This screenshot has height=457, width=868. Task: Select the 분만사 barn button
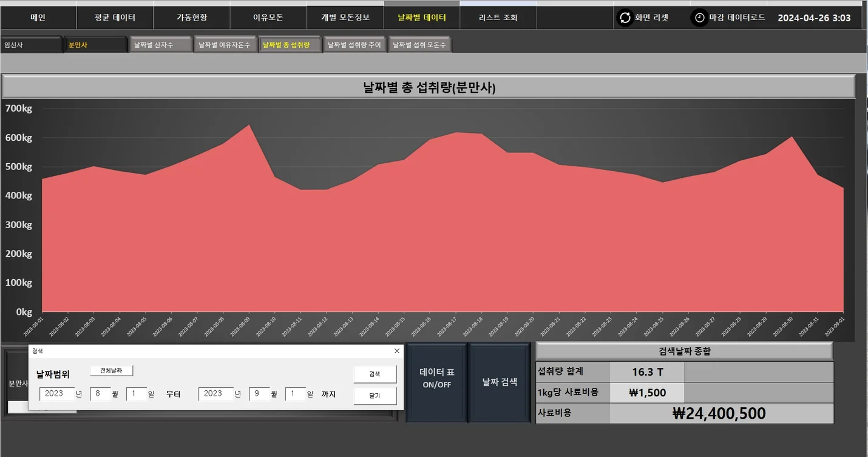(96, 45)
